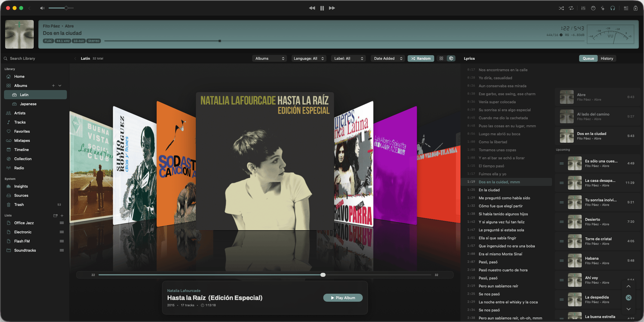This screenshot has width=644, height=322.
Task: Seek within the Dos en la ciudad progress bar
Action: click(344, 41)
